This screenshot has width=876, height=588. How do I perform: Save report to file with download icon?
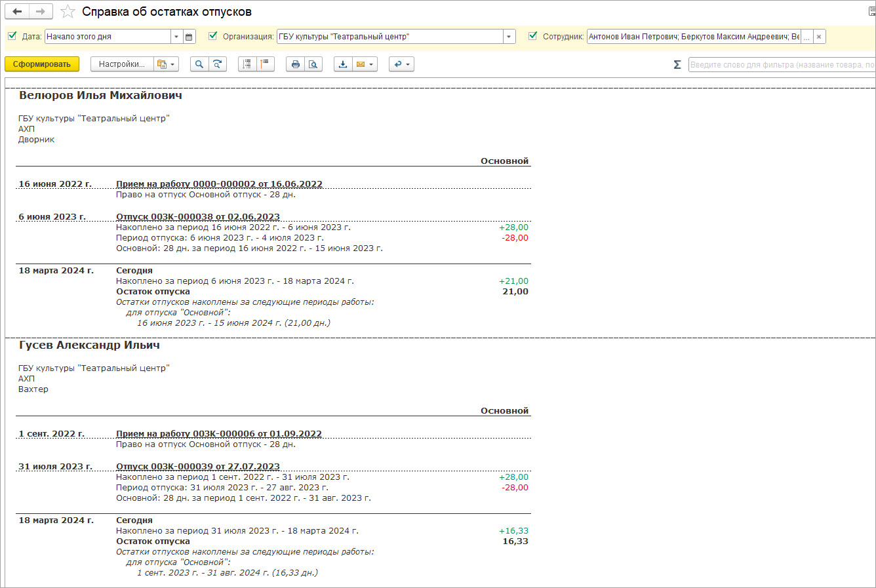343,64
